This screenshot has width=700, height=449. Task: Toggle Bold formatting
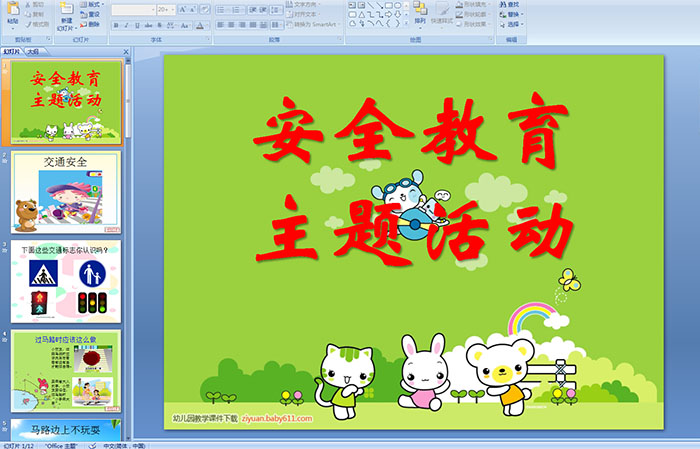click(116, 25)
